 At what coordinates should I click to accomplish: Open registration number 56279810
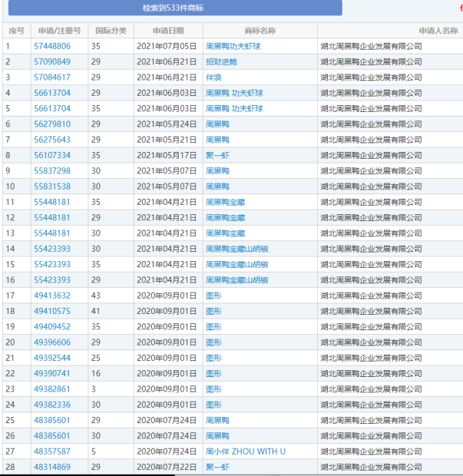coord(52,124)
